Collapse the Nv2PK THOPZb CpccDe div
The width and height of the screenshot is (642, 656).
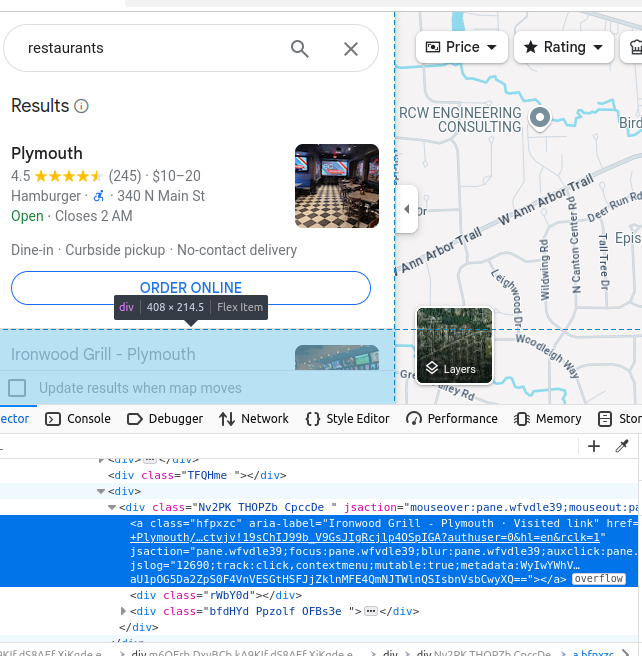[112, 507]
